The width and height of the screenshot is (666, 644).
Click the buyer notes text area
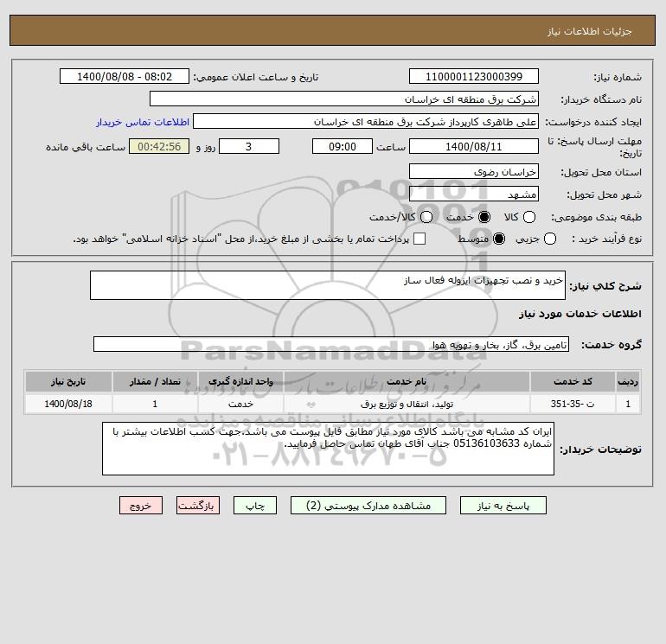[x=328, y=449]
